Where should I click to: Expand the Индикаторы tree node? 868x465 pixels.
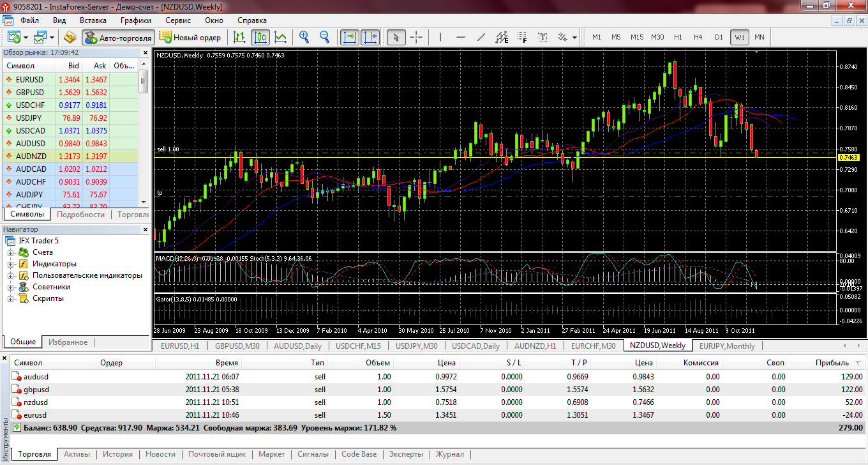coord(11,264)
